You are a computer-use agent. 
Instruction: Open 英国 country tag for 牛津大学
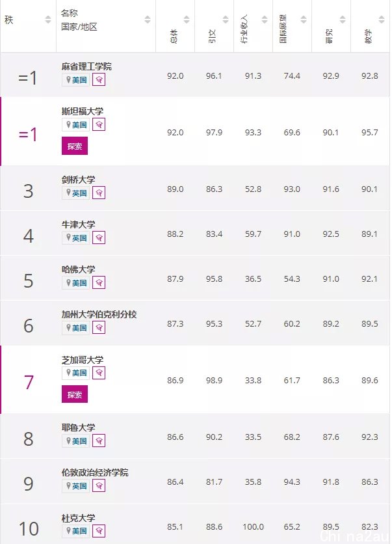(x=76, y=238)
